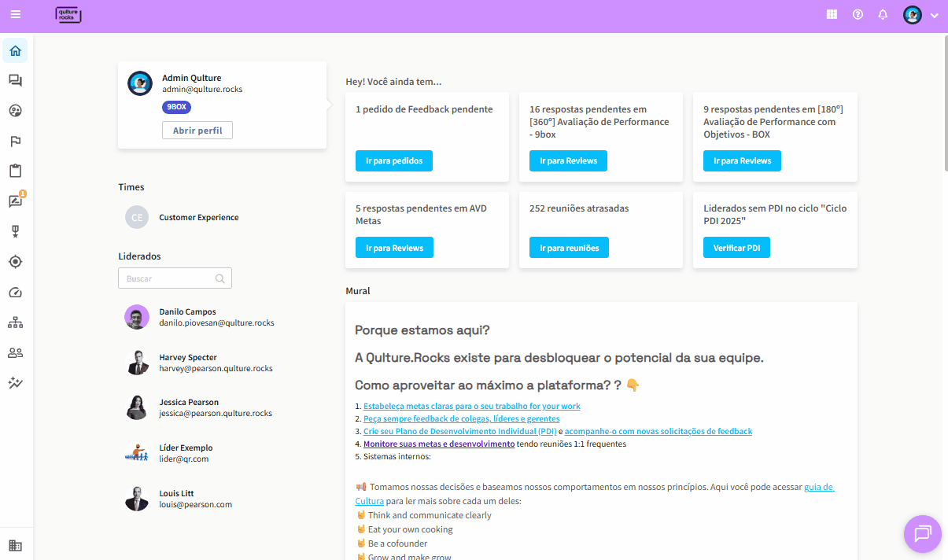Open the Customer Experience team
Screen dimensions: 948x560
[x=199, y=217]
